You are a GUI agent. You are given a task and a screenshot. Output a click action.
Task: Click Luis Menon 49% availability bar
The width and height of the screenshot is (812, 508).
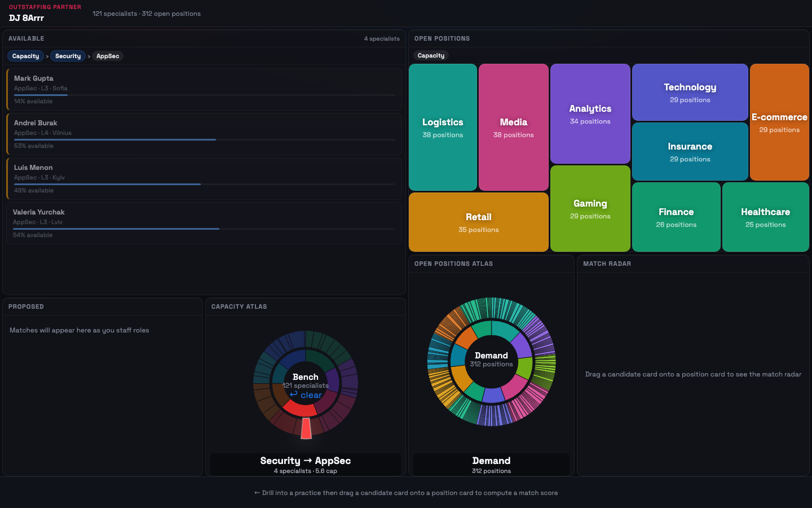click(x=204, y=184)
